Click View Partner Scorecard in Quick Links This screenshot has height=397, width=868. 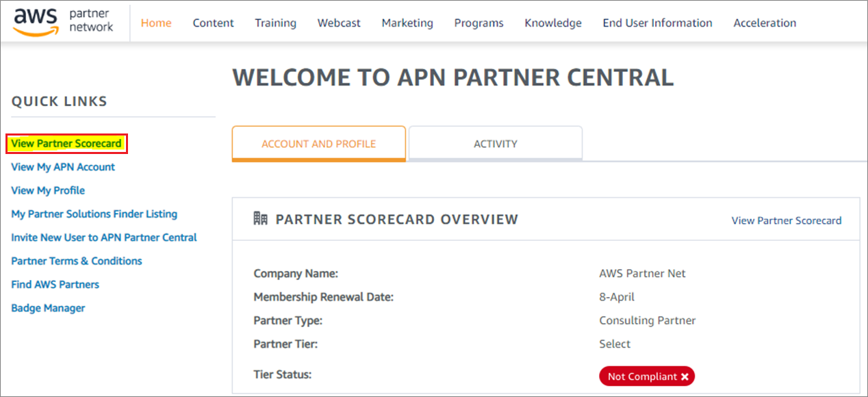(66, 144)
